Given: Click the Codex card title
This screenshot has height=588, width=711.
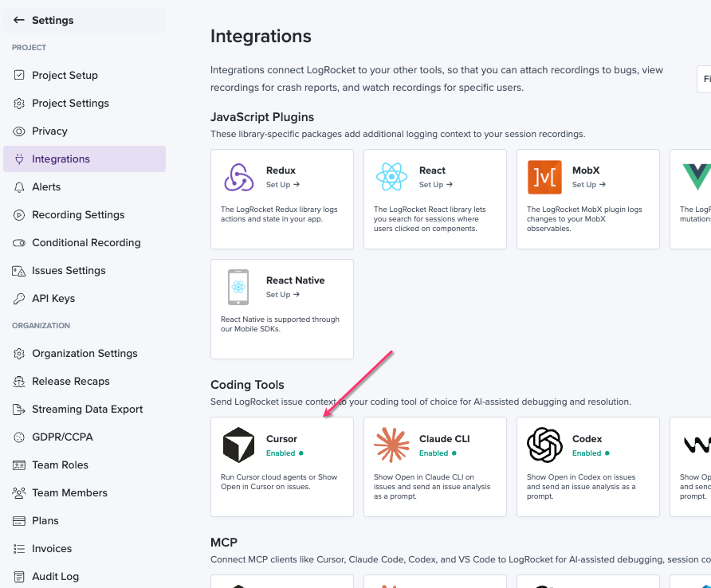Looking at the screenshot, I should point(587,439).
